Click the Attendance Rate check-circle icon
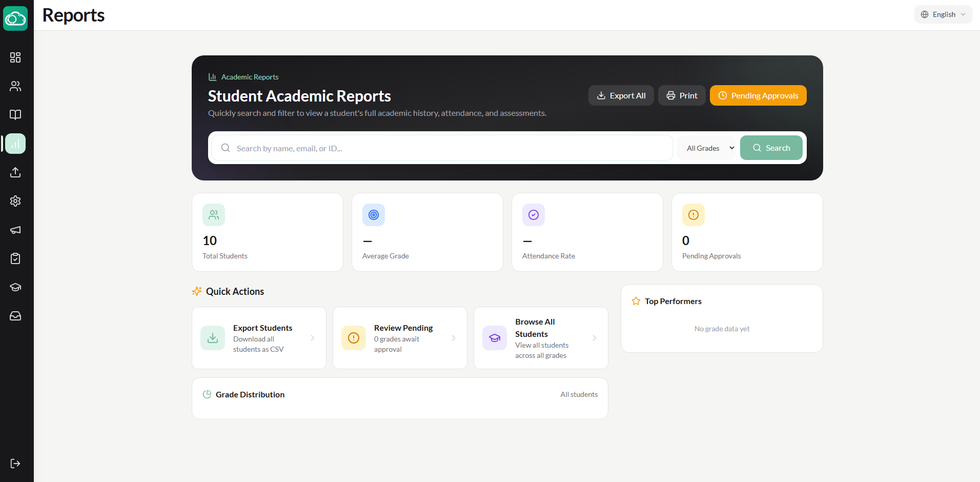980x482 pixels. click(x=534, y=215)
